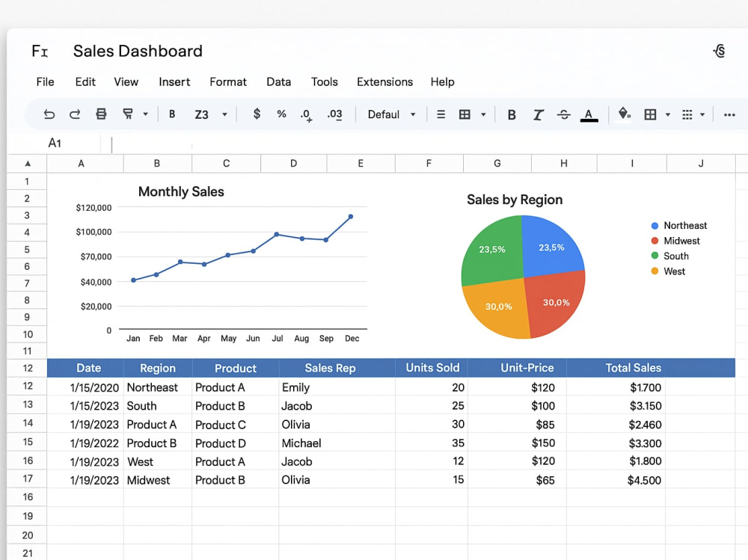Screen dimensions: 748x560
Task: Toggle Bold formatting in toolbar
Action: pyautogui.click(x=512, y=114)
